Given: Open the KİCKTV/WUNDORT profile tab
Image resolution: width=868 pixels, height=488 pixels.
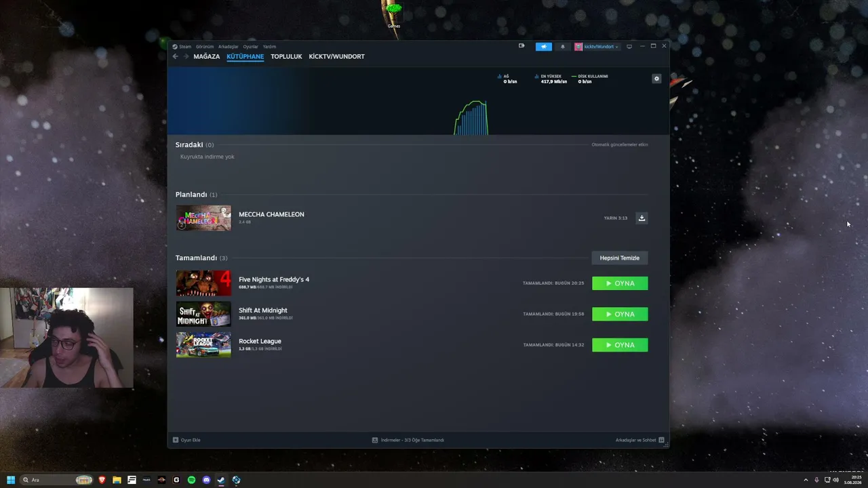Looking at the screenshot, I should [x=336, y=56].
